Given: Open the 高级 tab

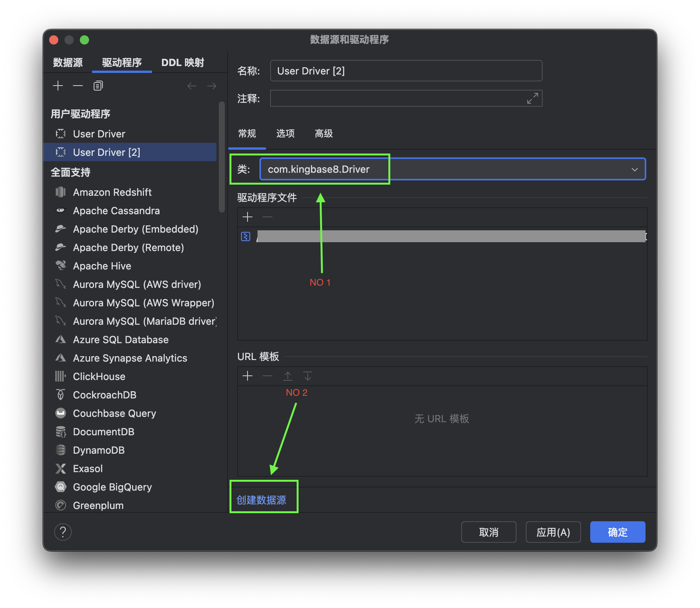Looking at the screenshot, I should [x=323, y=134].
